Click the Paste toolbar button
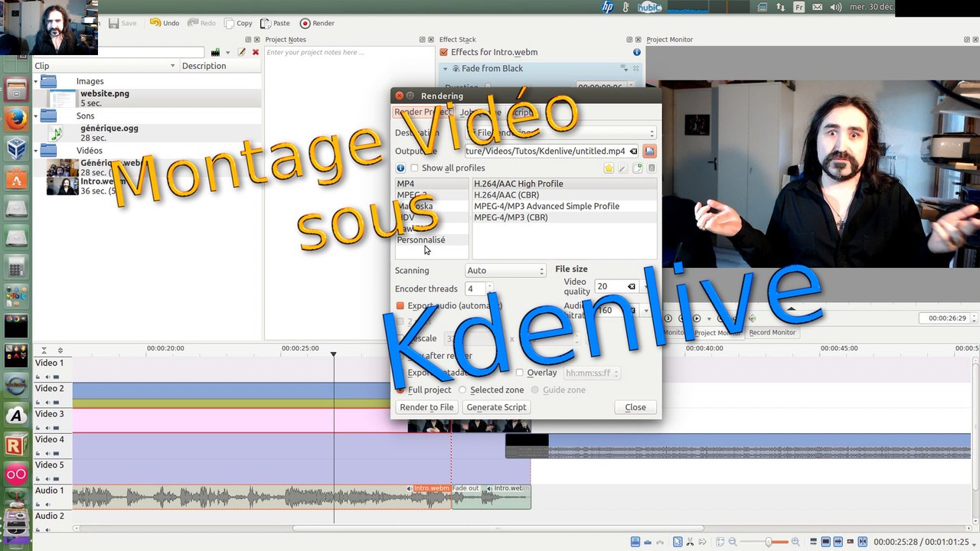 pyautogui.click(x=276, y=23)
